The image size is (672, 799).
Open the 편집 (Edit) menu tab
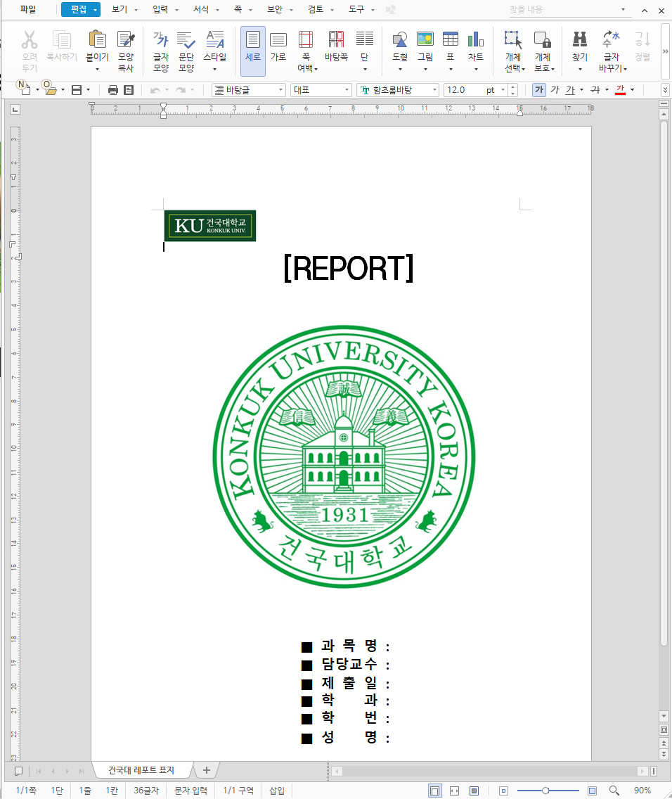click(x=80, y=9)
